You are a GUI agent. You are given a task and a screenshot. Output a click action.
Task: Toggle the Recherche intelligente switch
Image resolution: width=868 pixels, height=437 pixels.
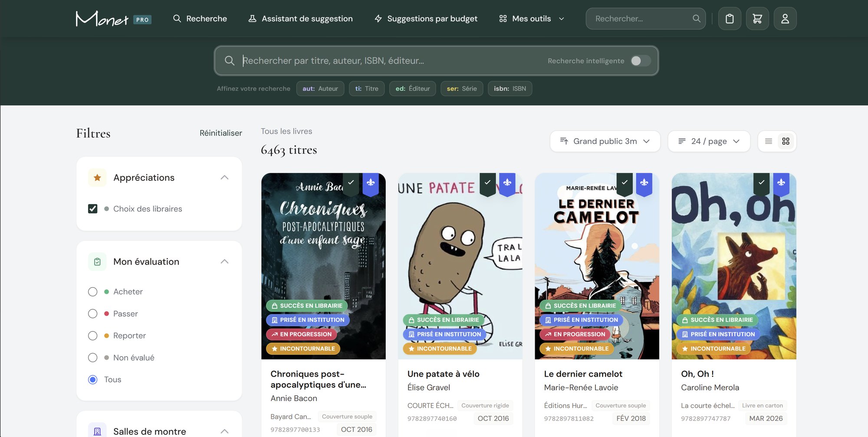click(641, 61)
